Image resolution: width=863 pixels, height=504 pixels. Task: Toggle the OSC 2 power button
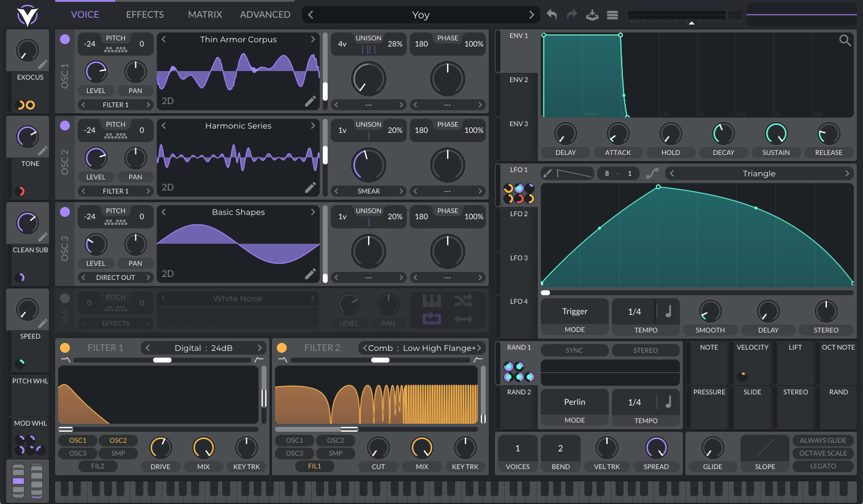tap(65, 126)
